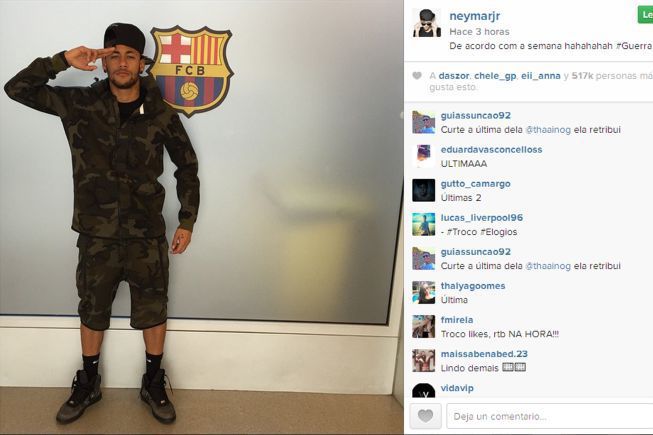Click the 517k people likes count
This screenshot has width=653, height=435.
(x=582, y=76)
